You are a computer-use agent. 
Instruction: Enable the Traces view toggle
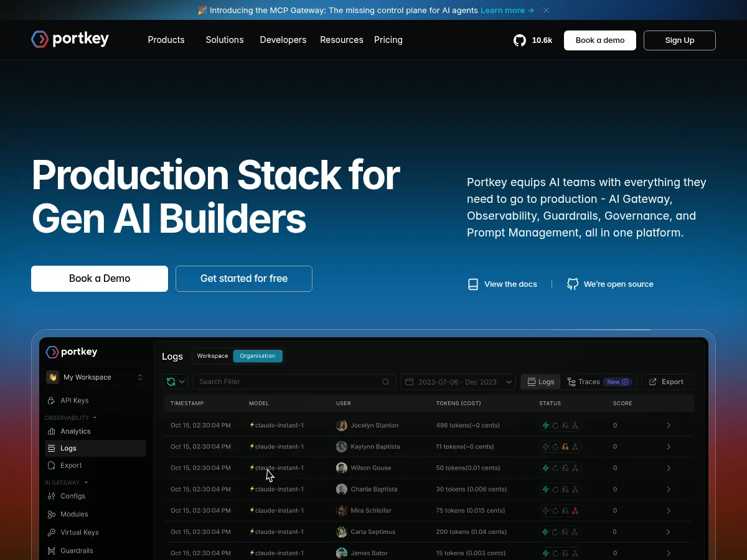587,381
